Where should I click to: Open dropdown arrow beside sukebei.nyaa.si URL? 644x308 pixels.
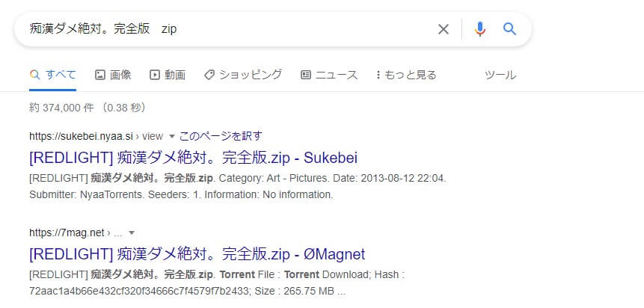point(172,136)
